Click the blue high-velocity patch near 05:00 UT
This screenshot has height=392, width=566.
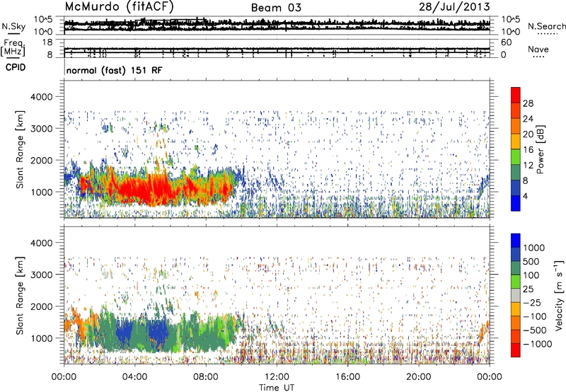coord(158,330)
